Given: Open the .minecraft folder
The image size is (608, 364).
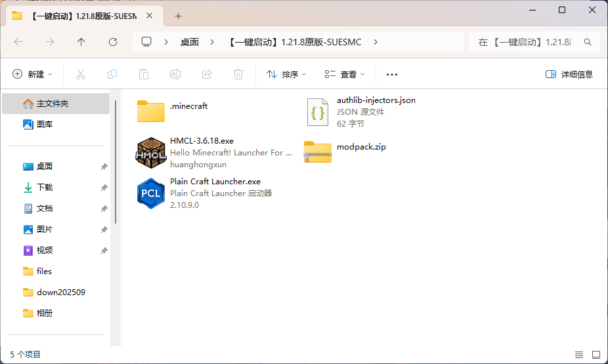Looking at the screenshot, I should 151,111.
